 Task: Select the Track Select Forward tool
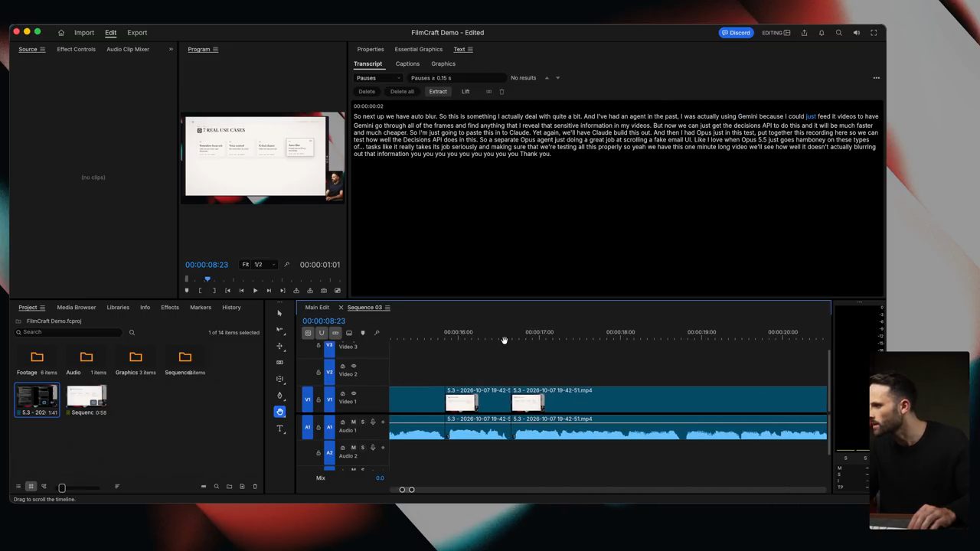279,329
